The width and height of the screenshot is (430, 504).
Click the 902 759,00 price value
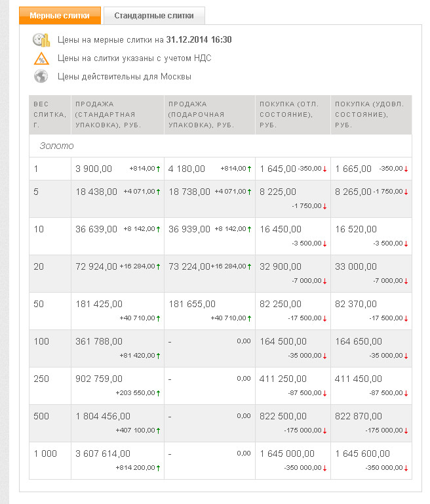[x=99, y=379]
